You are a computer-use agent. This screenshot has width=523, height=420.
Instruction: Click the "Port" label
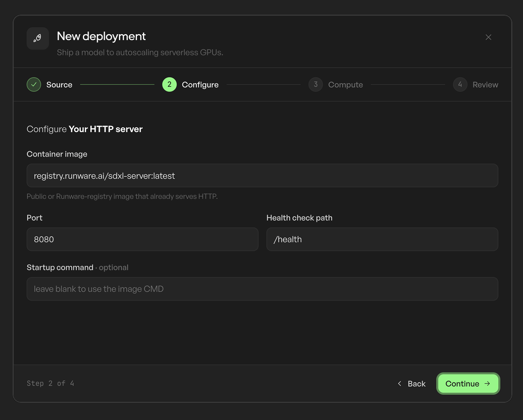point(34,218)
